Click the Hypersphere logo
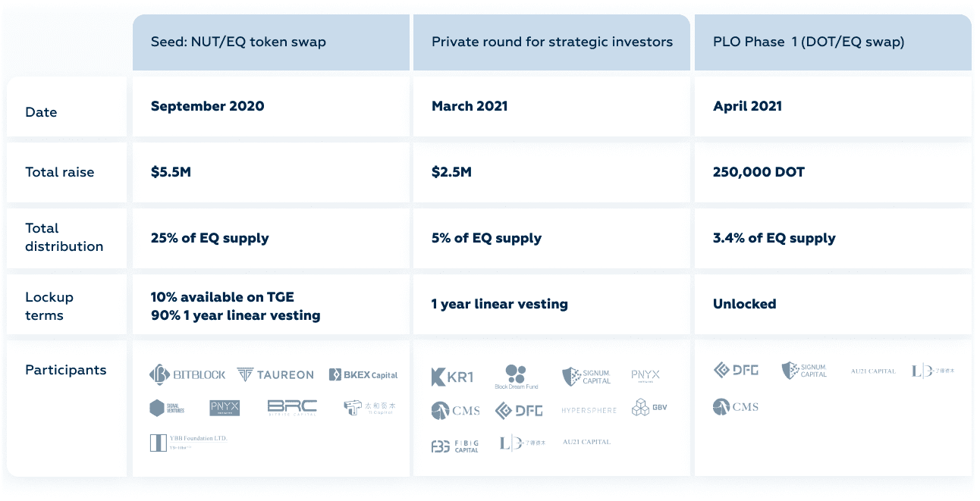The width and height of the screenshot is (980, 501). (x=589, y=410)
